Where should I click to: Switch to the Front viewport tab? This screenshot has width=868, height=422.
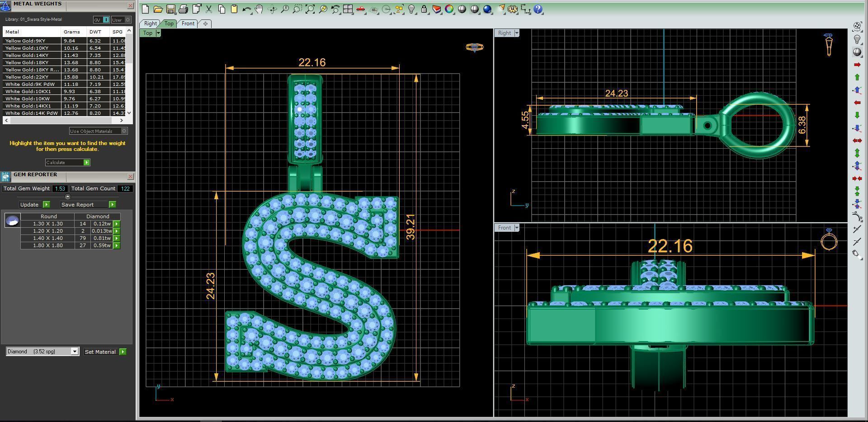(188, 23)
